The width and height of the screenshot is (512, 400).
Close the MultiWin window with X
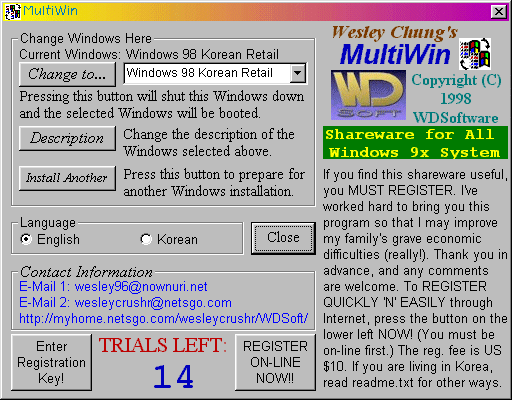(499, 12)
